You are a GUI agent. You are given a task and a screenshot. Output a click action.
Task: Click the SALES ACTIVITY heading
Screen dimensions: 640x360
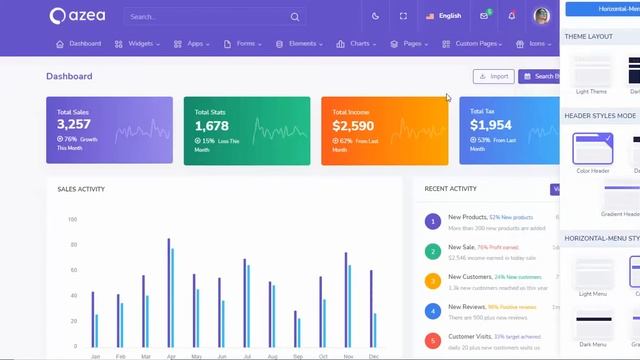point(81,189)
